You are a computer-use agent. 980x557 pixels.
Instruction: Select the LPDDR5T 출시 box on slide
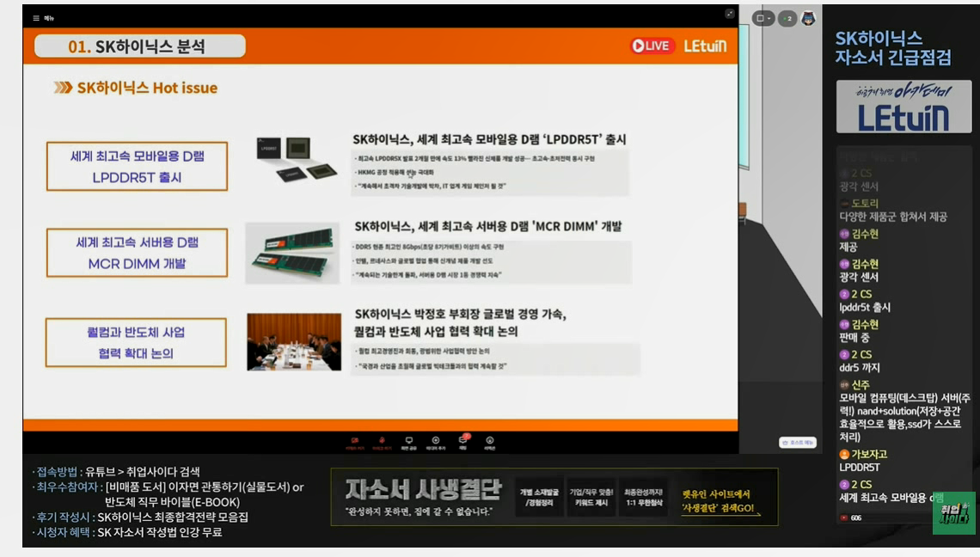[137, 166]
